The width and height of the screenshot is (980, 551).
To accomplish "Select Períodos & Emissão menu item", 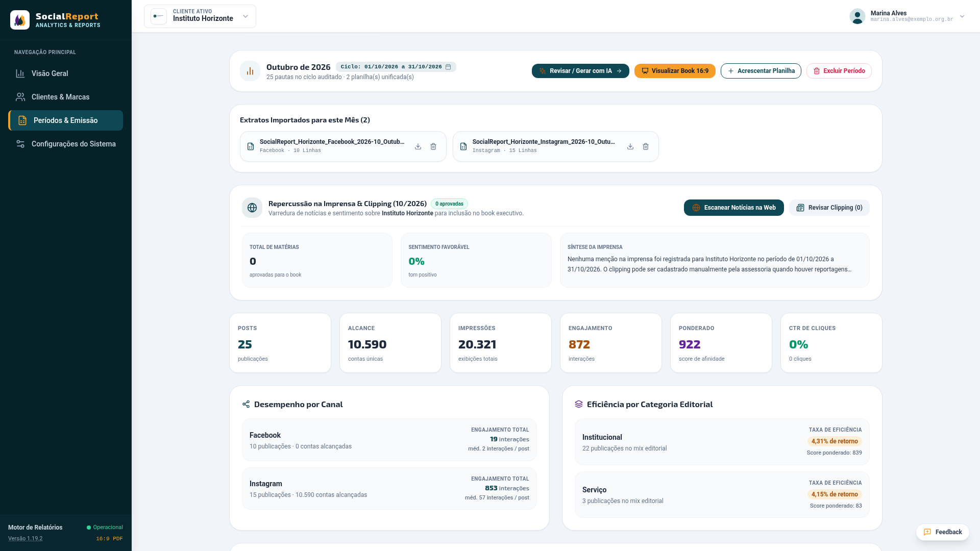I will coord(66,120).
